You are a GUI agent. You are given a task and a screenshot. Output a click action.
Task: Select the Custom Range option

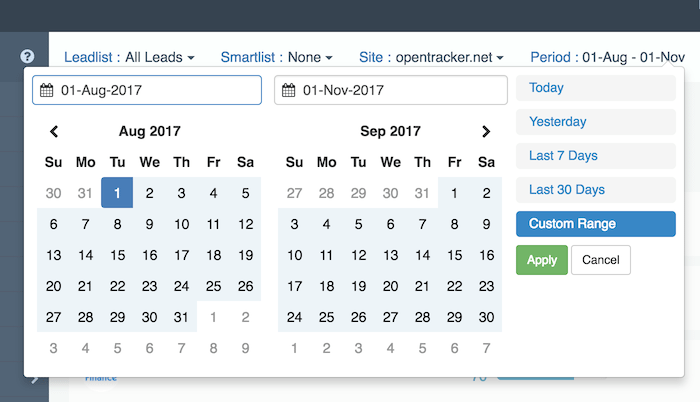tap(595, 224)
